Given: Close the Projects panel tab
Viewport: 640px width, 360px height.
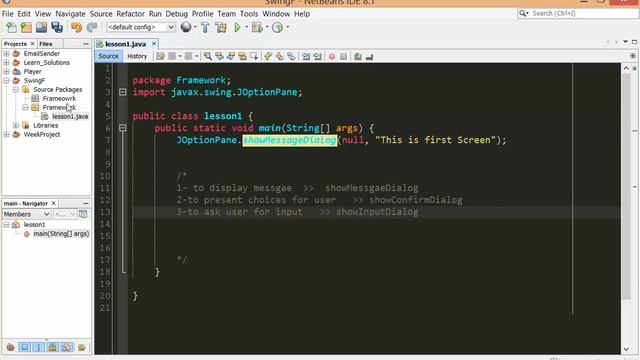Looking at the screenshot, I should pyautogui.click(x=33, y=44).
